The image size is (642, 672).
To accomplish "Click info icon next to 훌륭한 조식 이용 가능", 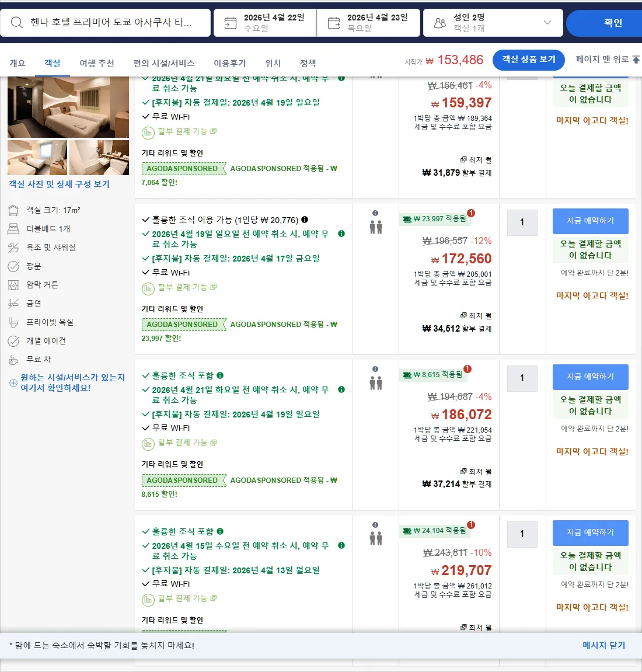I will 305,220.
